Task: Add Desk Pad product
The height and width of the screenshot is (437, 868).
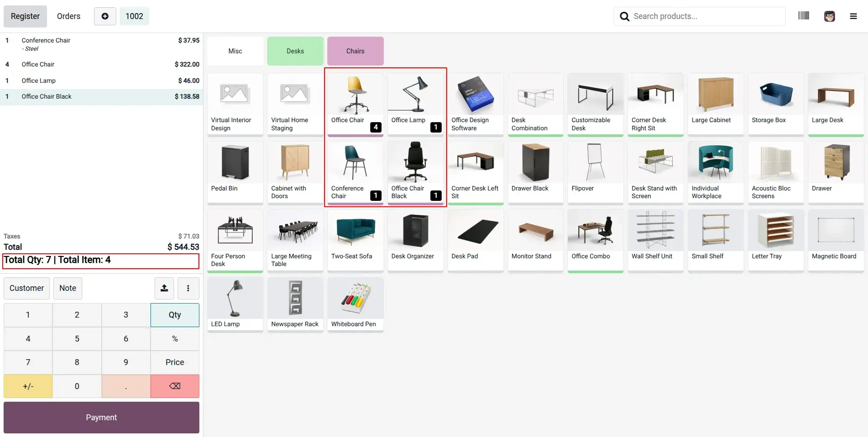Action: click(x=476, y=241)
